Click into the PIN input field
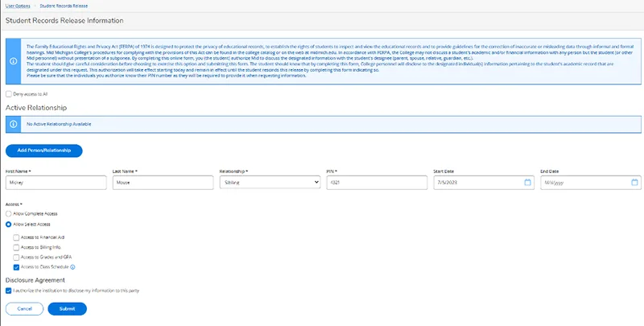The image size is (644, 326). click(x=377, y=183)
